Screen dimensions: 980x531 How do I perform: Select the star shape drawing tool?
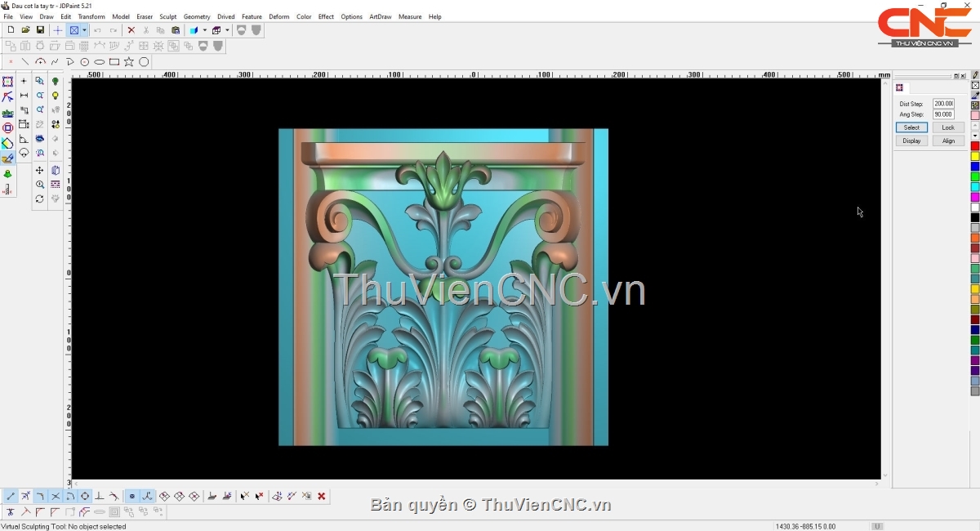coord(129,62)
